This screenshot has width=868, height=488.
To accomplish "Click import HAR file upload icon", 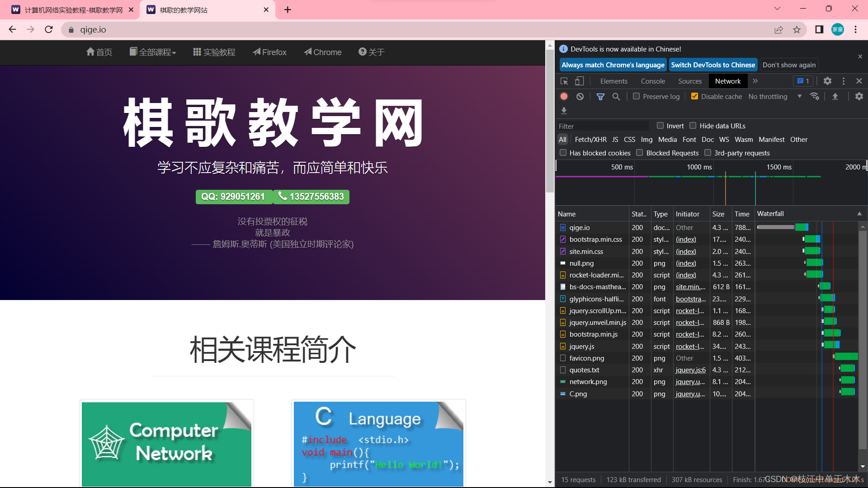I will pyautogui.click(x=835, y=96).
